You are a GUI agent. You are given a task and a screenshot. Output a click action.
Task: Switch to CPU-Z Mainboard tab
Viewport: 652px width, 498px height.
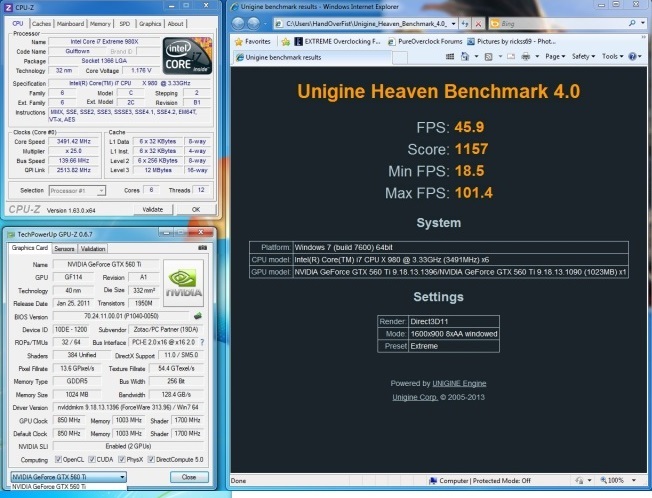point(70,24)
